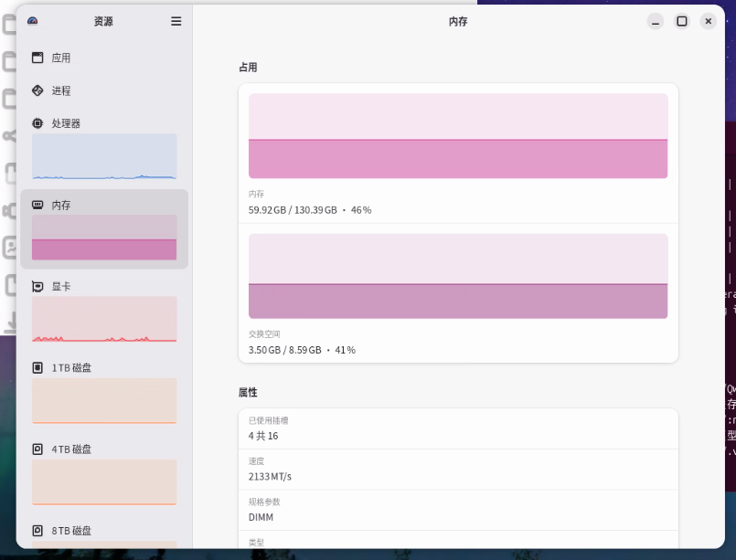The image size is (736, 560).
Task: Click the "占用" section heading
Action: [x=248, y=68]
